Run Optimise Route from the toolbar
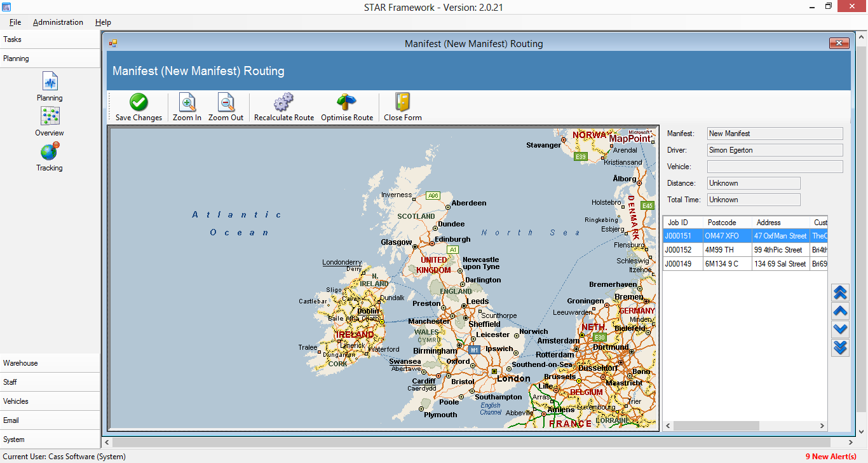 pyautogui.click(x=346, y=103)
